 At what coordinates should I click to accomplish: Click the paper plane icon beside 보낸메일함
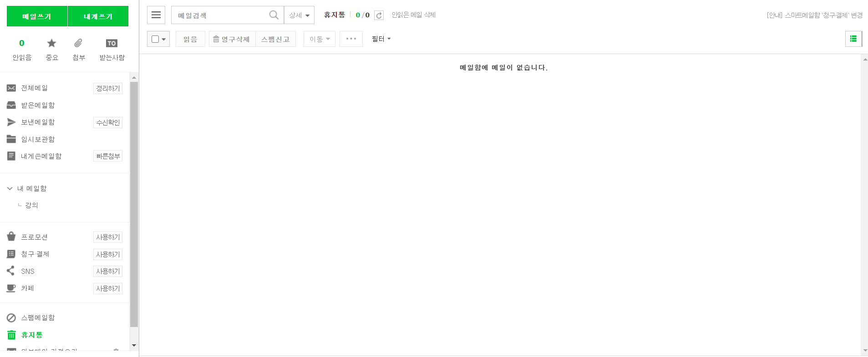[x=11, y=122]
